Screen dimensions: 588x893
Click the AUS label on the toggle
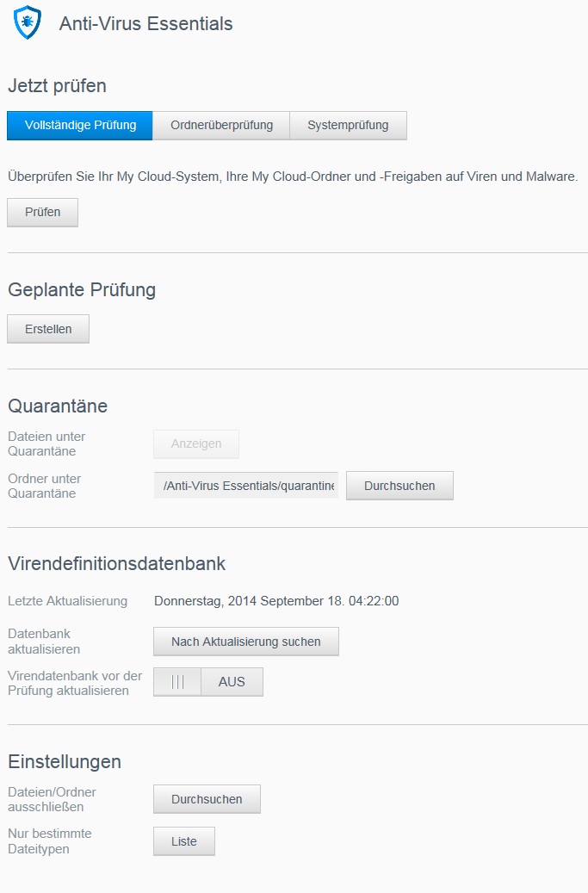[x=232, y=682]
